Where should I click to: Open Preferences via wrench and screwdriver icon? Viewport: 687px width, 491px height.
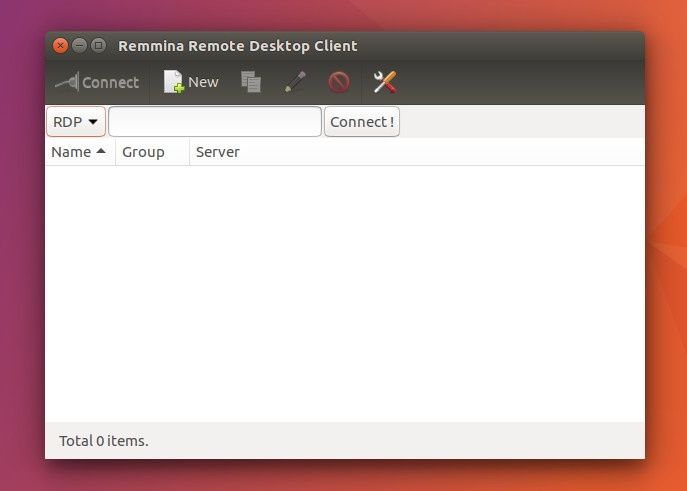click(x=385, y=82)
